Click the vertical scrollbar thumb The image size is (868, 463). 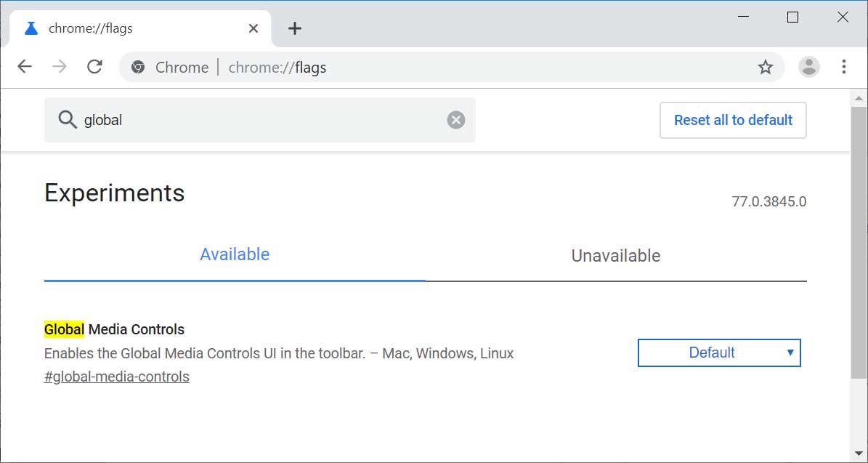point(859,240)
